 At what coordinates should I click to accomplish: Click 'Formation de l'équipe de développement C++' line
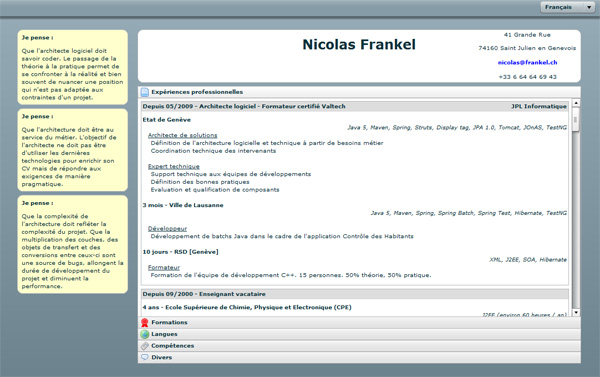[291, 275]
